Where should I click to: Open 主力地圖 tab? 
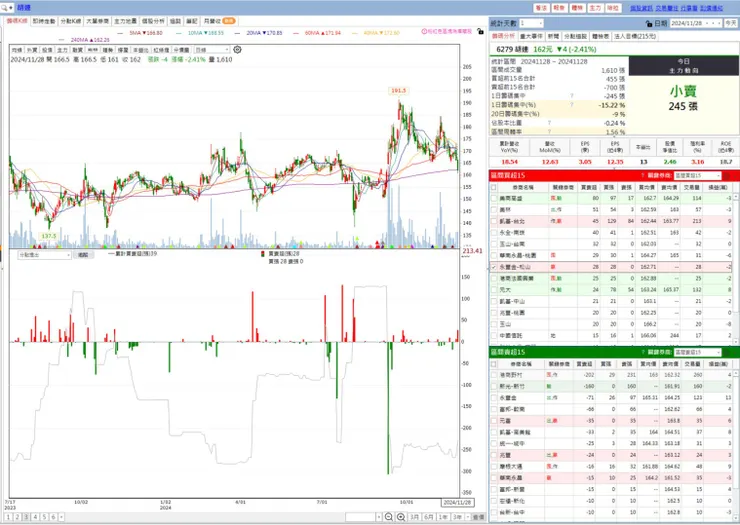126,21
